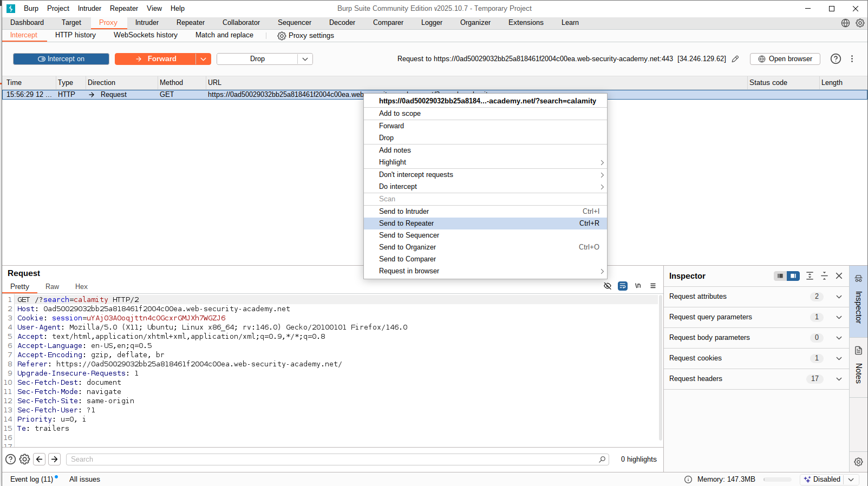The image size is (868, 486).
Task: Sort table by Status code column header
Action: [x=783, y=83]
